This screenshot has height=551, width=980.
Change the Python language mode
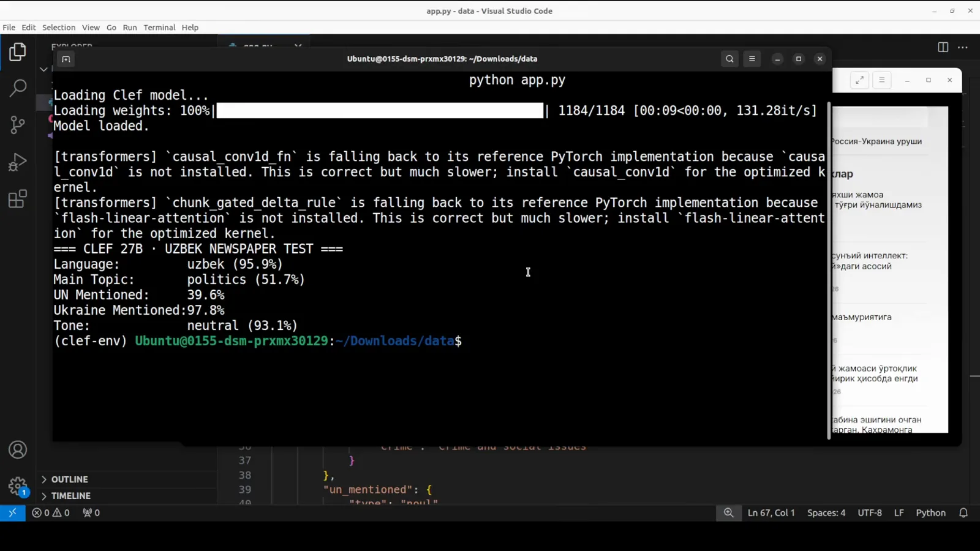coord(930,513)
